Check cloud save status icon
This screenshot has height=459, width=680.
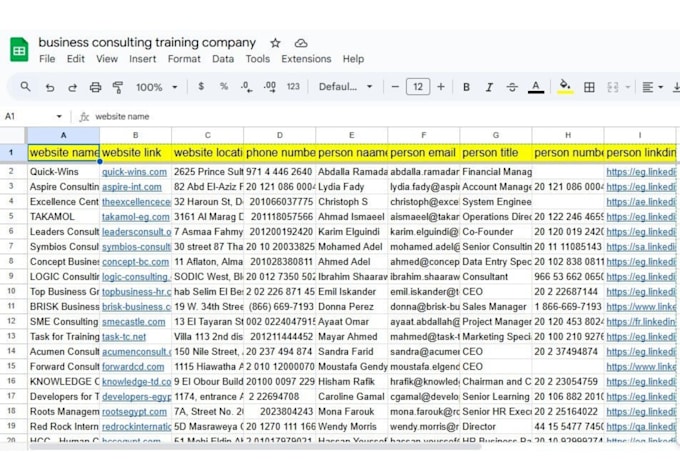tap(301, 43)
